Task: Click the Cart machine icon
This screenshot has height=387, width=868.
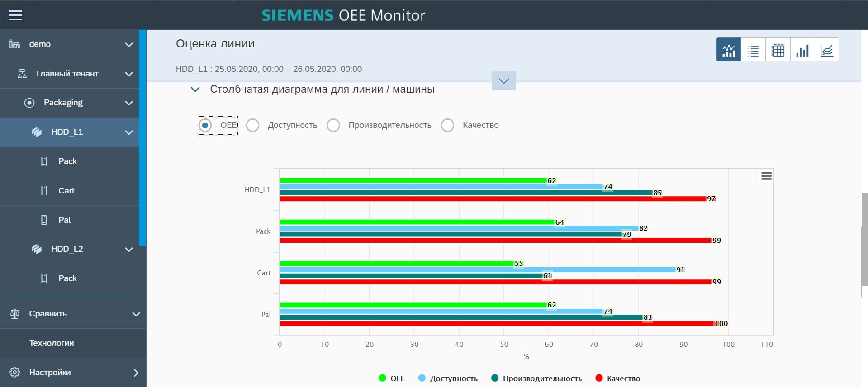Action: click(44, 191)
